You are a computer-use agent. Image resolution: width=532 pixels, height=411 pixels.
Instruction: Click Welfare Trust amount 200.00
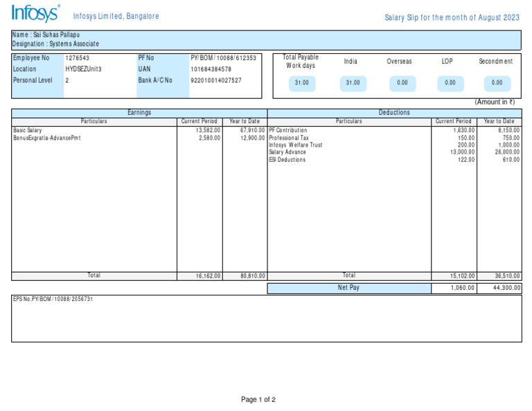[466, 145]
